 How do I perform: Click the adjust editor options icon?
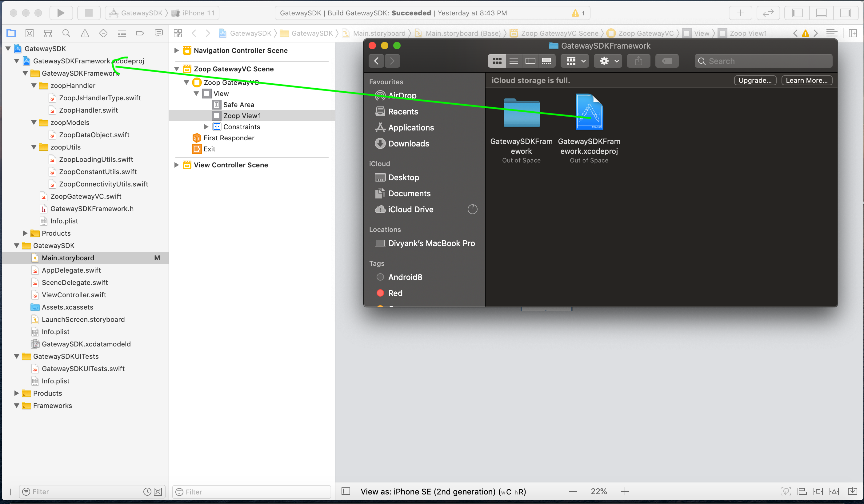click(x=832, y=33)
